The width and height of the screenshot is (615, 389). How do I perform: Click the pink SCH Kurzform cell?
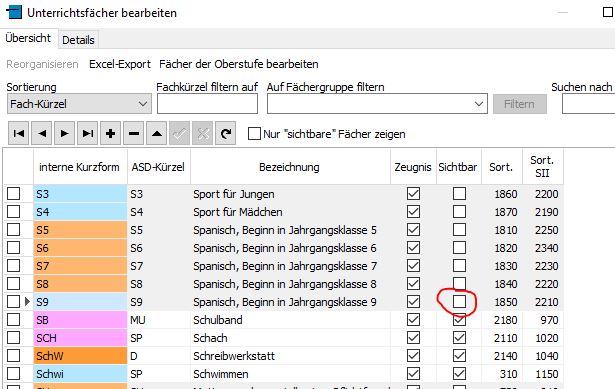pos(80,338)
